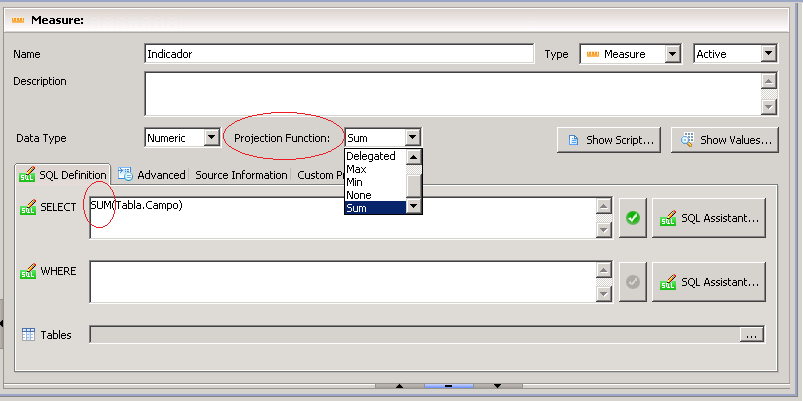The width and height of the screenshot is (803, 401).
Task: Pick None in the projection function list
Action: pyautogui.click(x=358, y=195)
